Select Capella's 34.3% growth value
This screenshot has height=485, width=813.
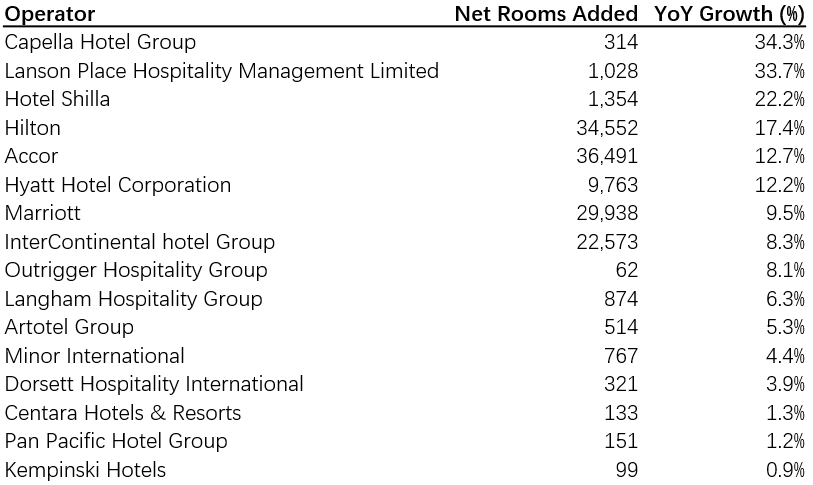[x=779, y=42]
